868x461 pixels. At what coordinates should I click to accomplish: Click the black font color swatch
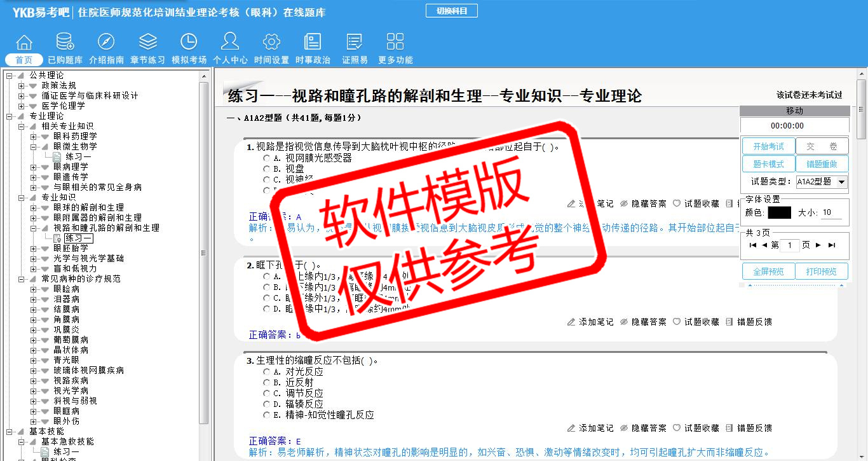779,213
